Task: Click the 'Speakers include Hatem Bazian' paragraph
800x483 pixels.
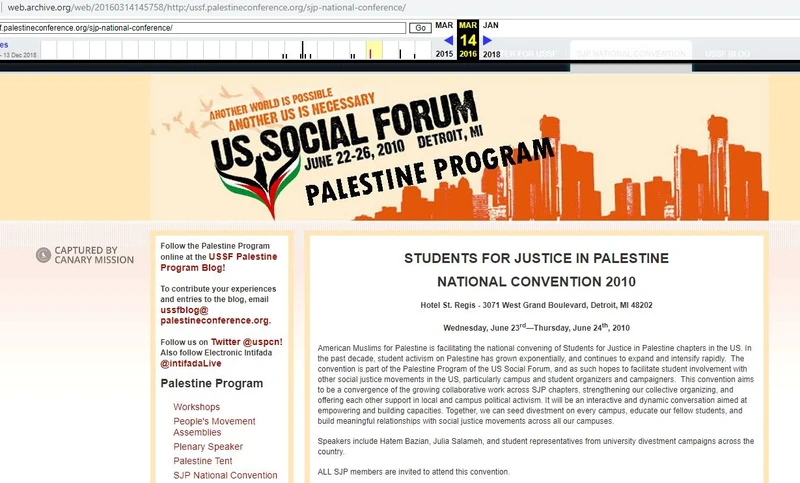Action: pyautogui.click(x=536, y=446)
